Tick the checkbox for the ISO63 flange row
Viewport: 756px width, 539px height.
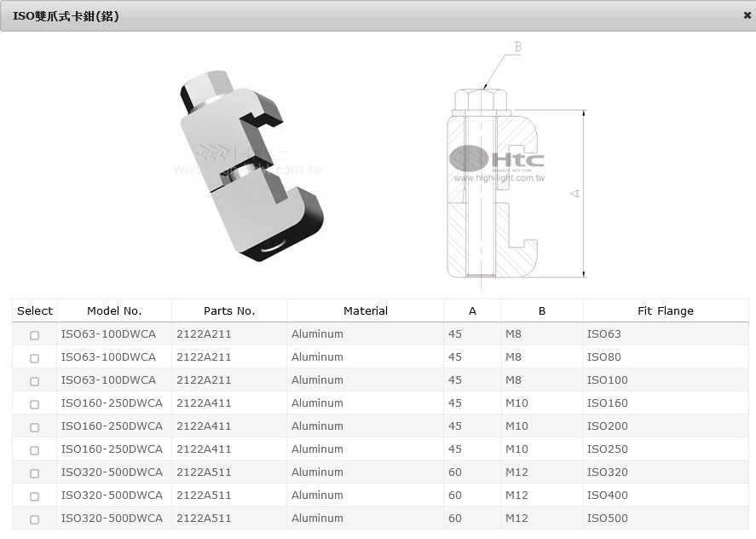click(34, 335)
